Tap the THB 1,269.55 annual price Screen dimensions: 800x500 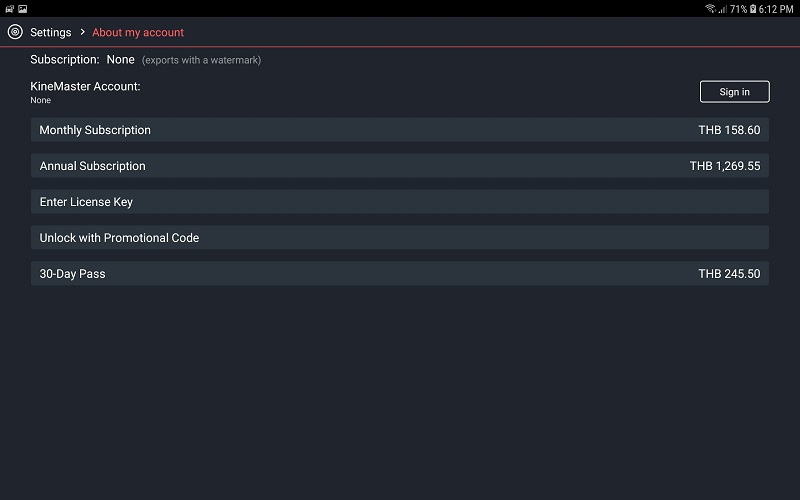click(724, 166)
